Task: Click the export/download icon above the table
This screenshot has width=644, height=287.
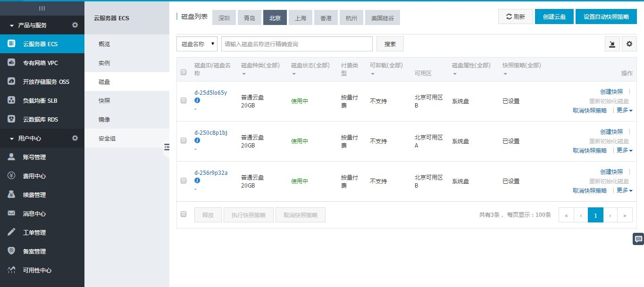Action: point(612,44)
